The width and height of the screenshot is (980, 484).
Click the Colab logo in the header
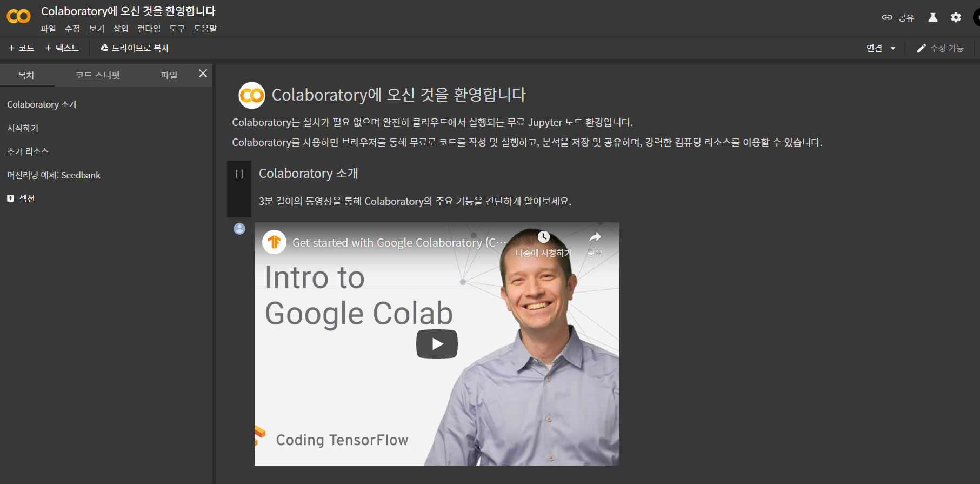(18, 17)
